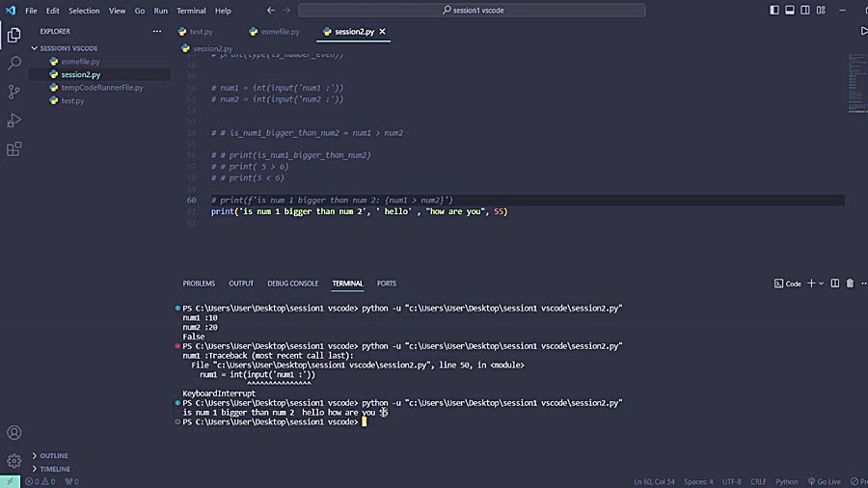
Task: Open the remote window indicator
Action: (10, 481)
